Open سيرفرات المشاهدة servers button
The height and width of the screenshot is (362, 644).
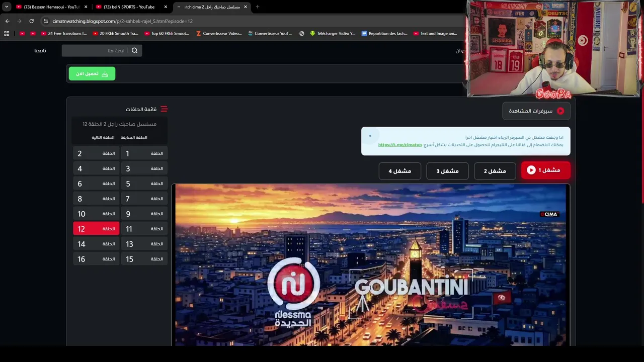pos(536,111)
